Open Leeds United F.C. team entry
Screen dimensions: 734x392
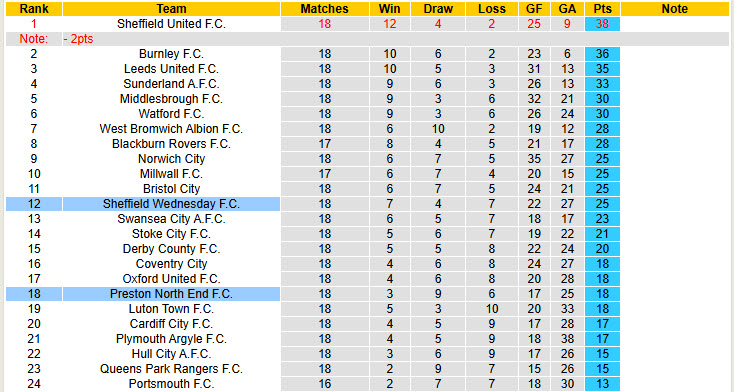pos(171,69)
